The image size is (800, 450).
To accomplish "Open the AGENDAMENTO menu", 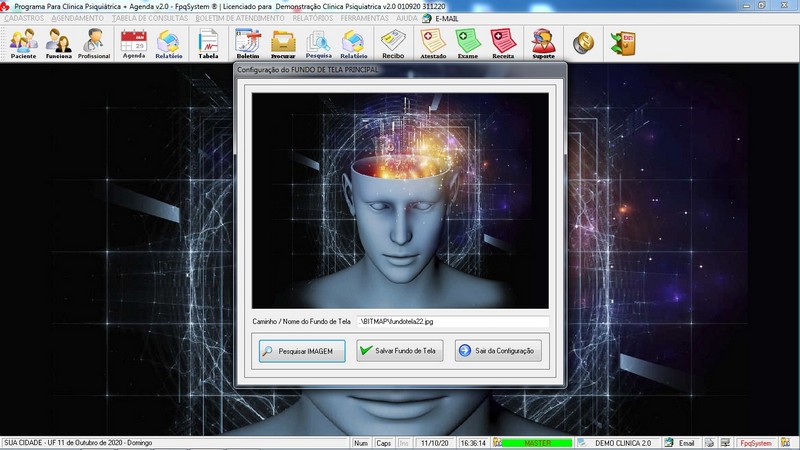I will tap(78, 18).
